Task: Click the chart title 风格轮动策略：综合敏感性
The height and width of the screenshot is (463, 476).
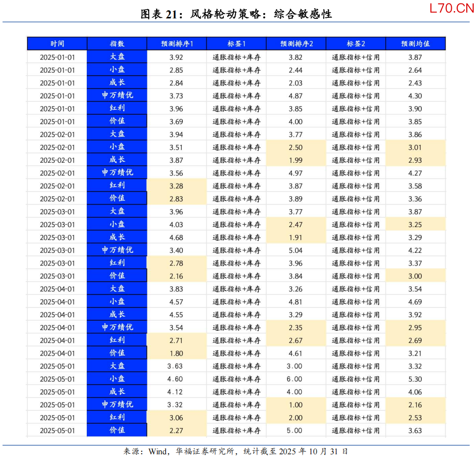Action: pos(236,14)
